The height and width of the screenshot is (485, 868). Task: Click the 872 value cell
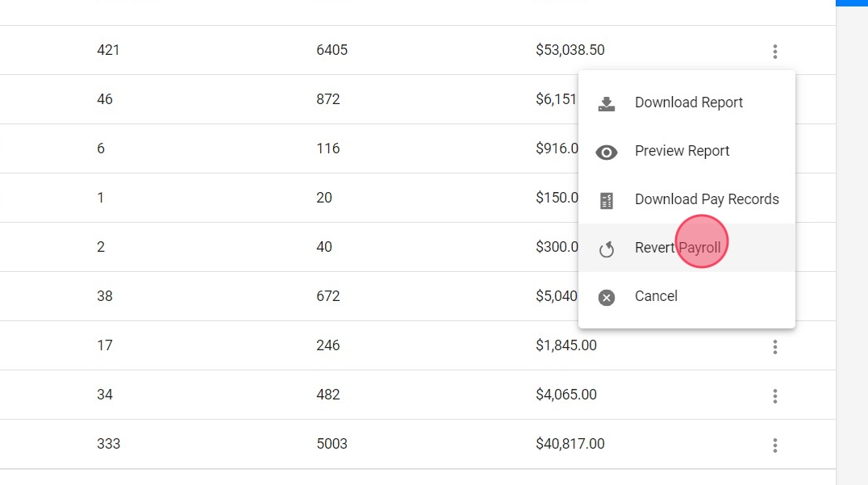click(328, 99)
